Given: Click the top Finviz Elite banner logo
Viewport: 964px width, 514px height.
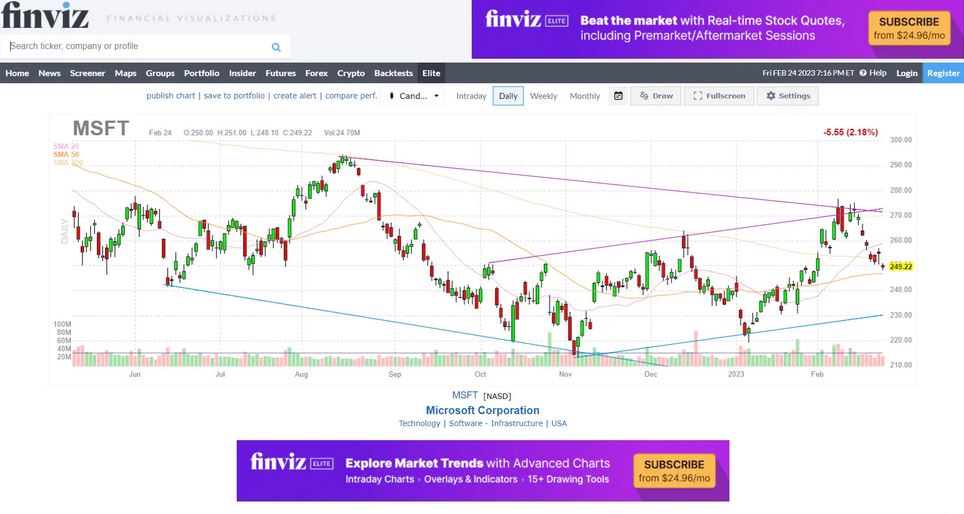Looking at the screenshot, I should [527, 20].
